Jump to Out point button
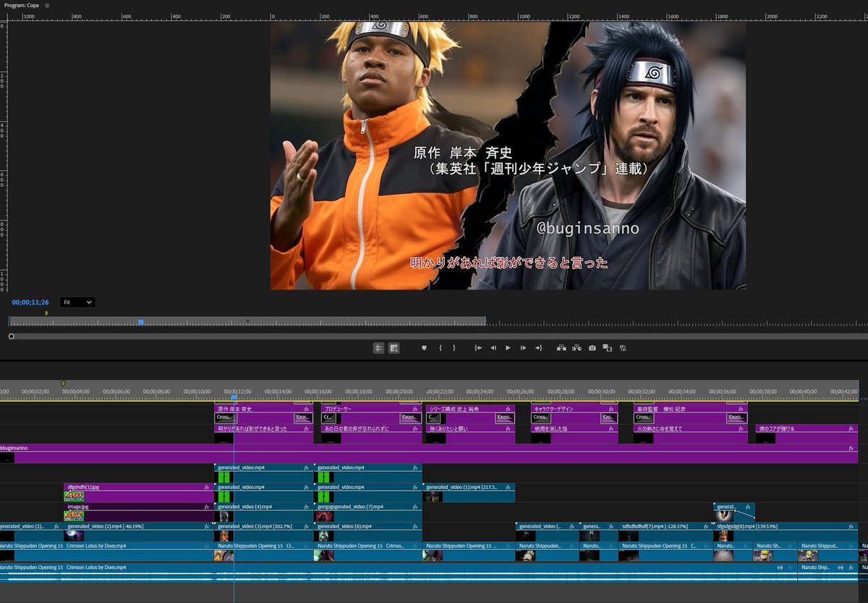Image resolution: width=868 pixels, height=603 pixels. tap(538, 348)
